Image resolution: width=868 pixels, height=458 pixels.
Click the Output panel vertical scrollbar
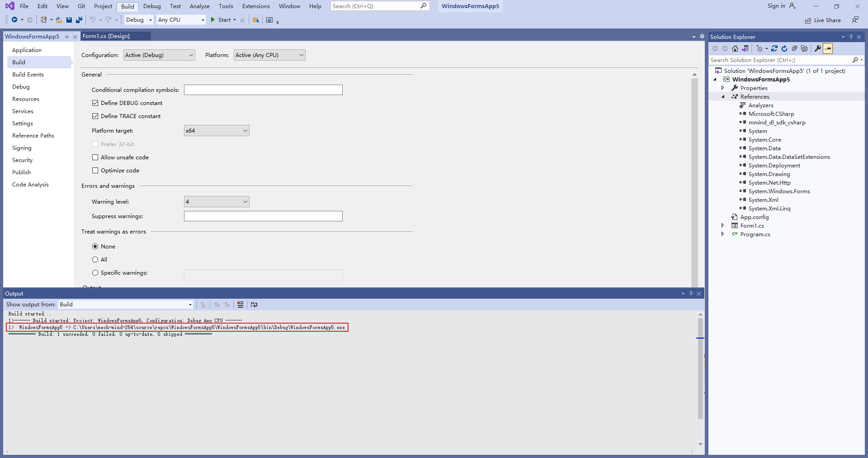click(x=700, y=369)
